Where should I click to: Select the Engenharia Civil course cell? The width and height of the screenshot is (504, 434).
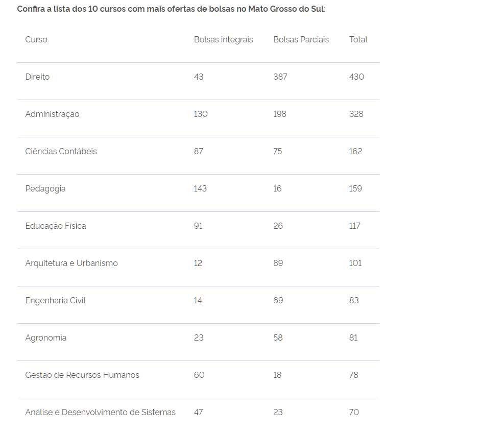55,301
